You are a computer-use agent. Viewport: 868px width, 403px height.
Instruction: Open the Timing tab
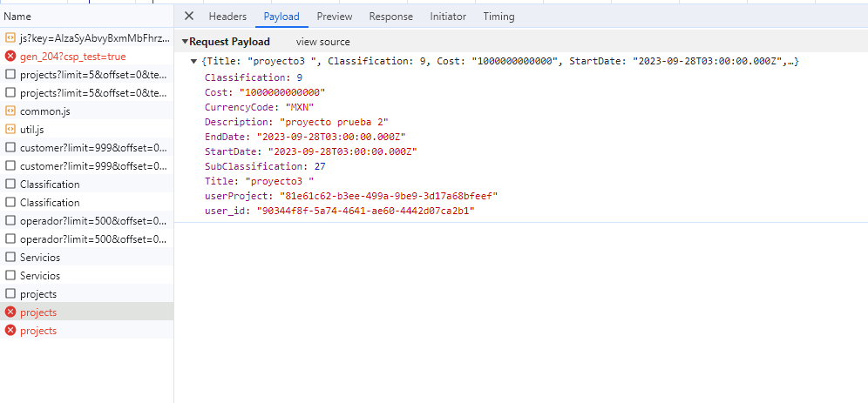[x=498, y=17]
